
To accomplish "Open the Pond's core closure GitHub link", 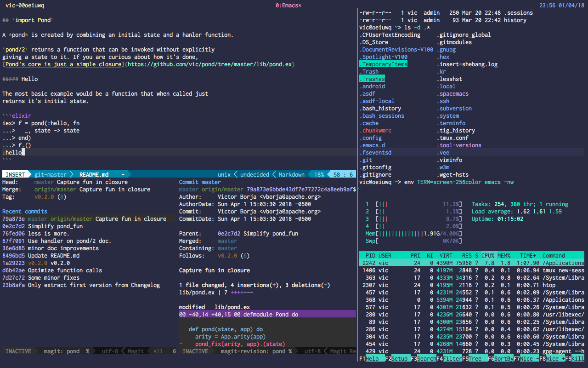I will (149, 64).
